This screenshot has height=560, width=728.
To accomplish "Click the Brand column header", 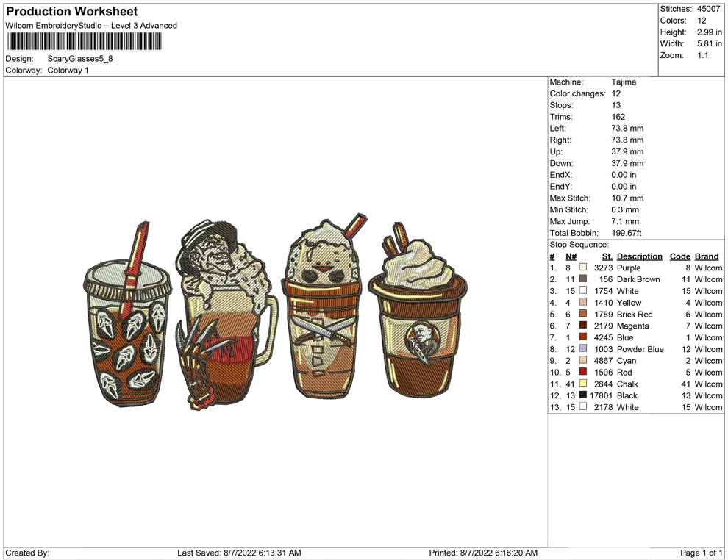I will pyautogui.click(x=707, y=256).
